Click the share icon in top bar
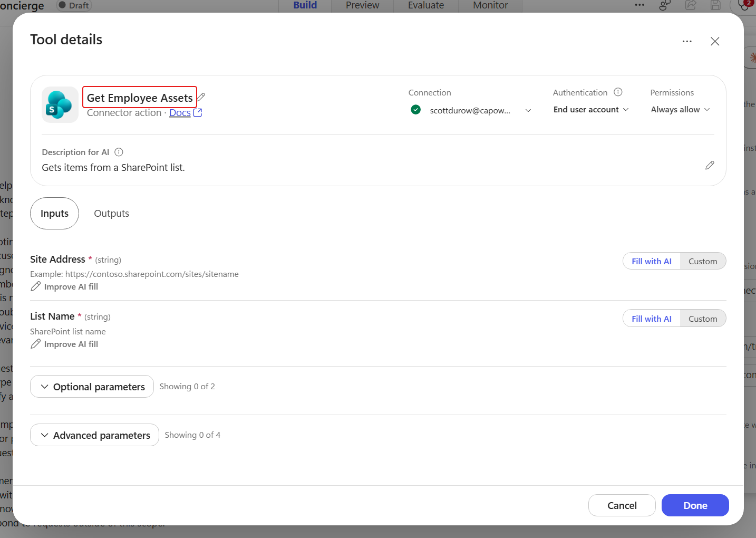 click(691, 5)
